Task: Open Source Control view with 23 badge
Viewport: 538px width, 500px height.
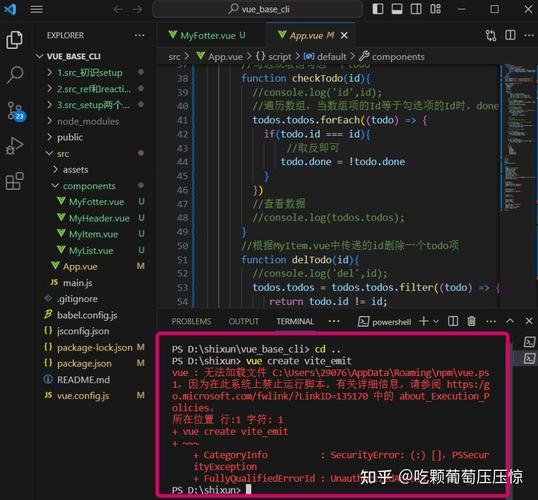Action: click(16, 111)
